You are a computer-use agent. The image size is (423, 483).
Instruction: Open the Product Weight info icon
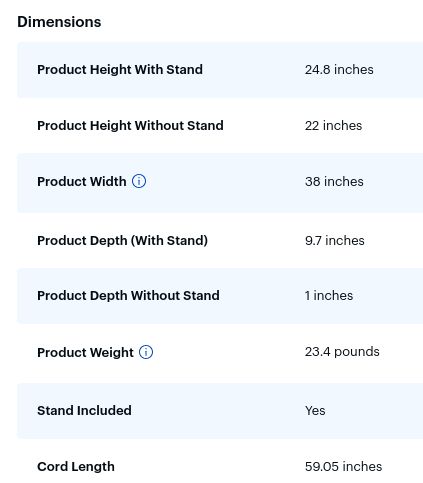pos(146,352)
